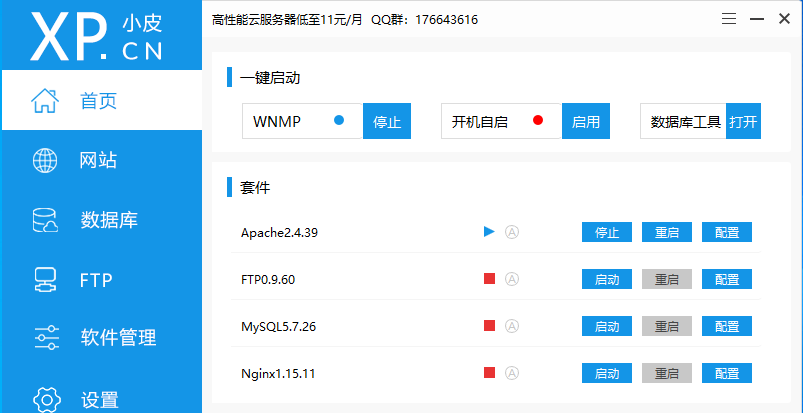Click the Nginx1.15.11 red stopped indicator
803x413 pixels.
click(x=490, y=373)
